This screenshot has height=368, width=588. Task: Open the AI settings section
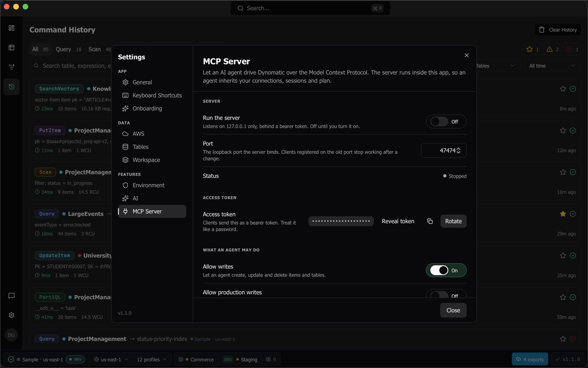(152, 198)
